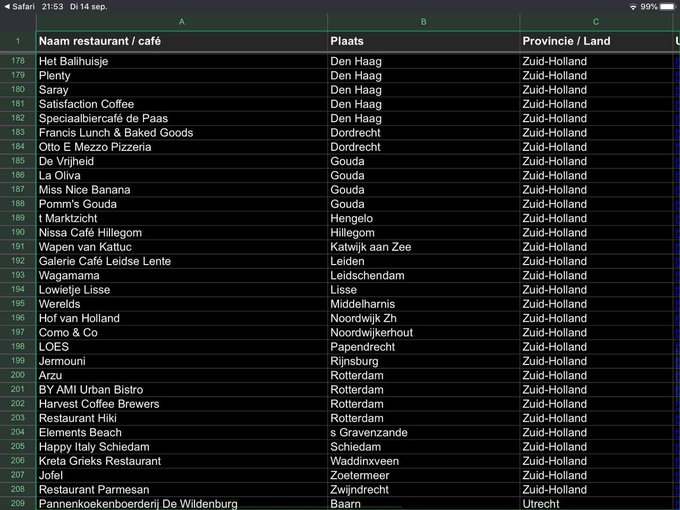Image resolution: width=680 pixels, height=510 pixels.
Task: Select row header 178
Action: pos(18,61)
